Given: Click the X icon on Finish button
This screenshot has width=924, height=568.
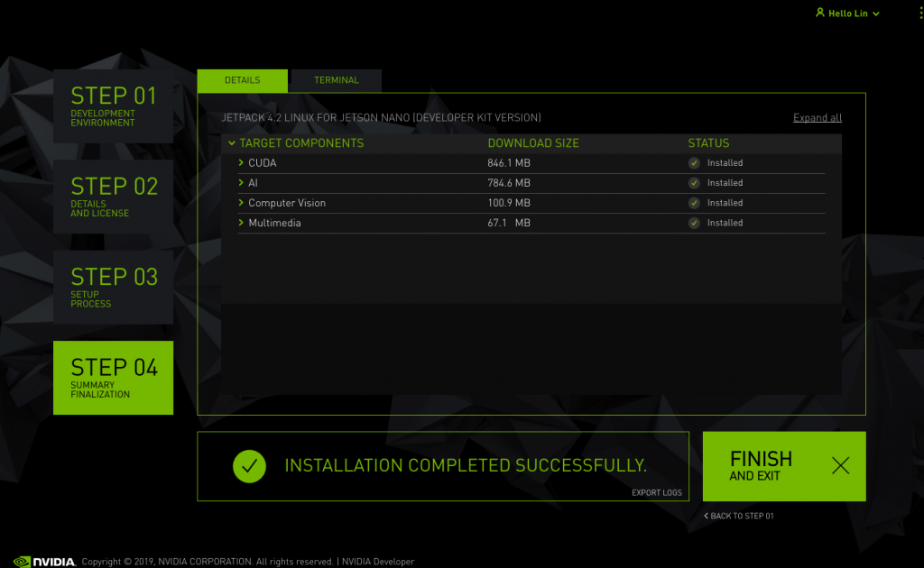Looking at the screenshot, I should pyautogui.click(x=840, y=465).
